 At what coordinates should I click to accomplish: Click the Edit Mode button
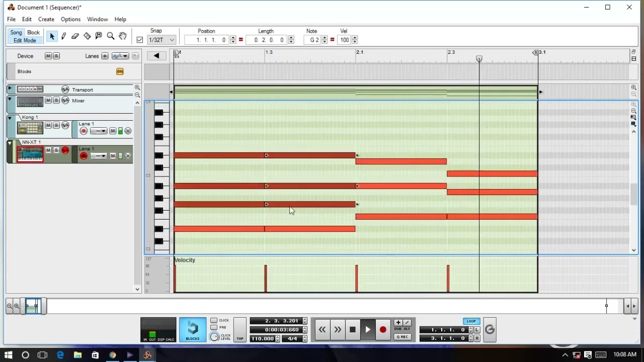(x=25, y=40)
